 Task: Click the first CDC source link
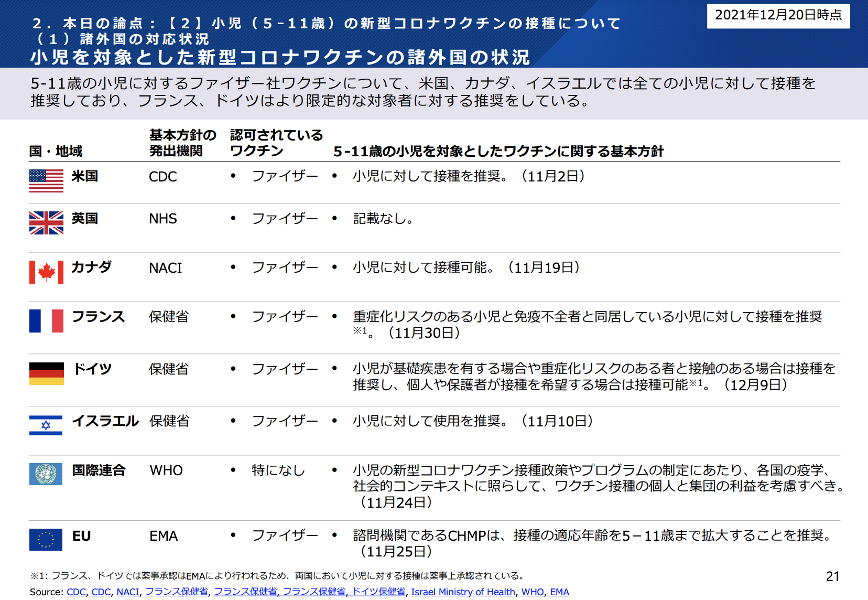tap(76, 592)
